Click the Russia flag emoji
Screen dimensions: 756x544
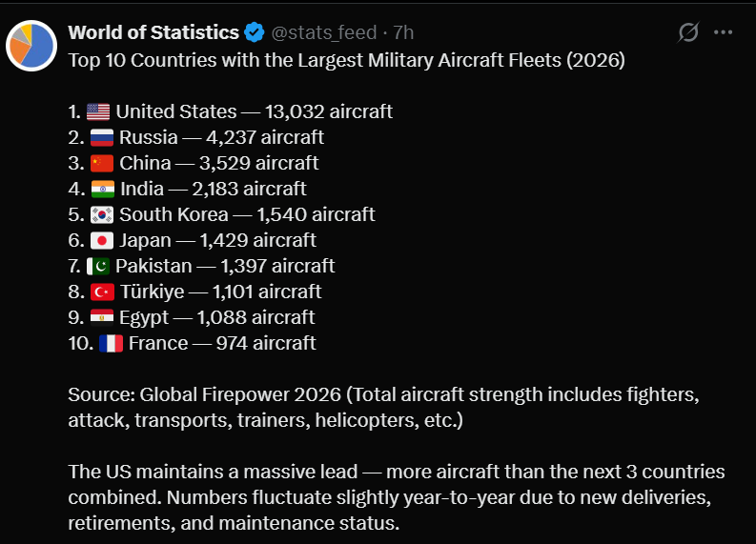[x=102, y=137]
